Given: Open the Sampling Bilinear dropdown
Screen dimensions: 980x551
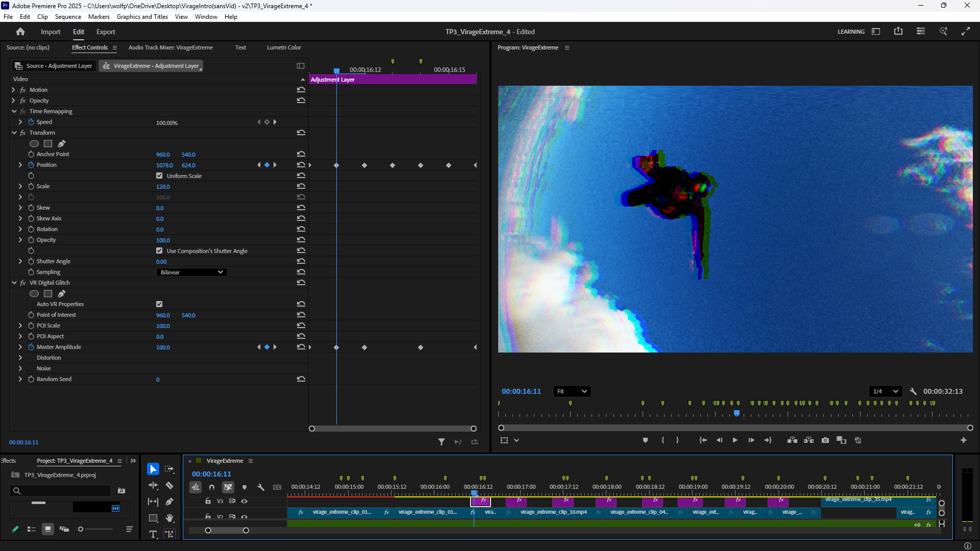Looking at the screenshot, I should click(x=191, y=272).
